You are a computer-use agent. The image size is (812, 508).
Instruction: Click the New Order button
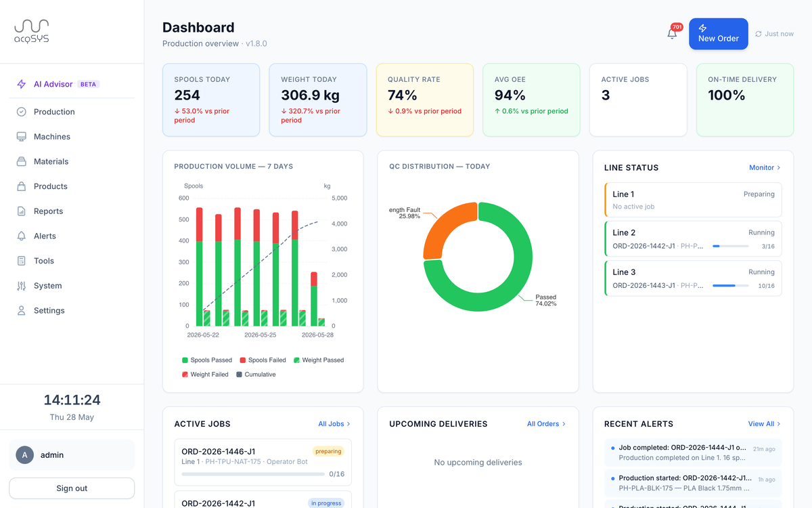[719, 34]
